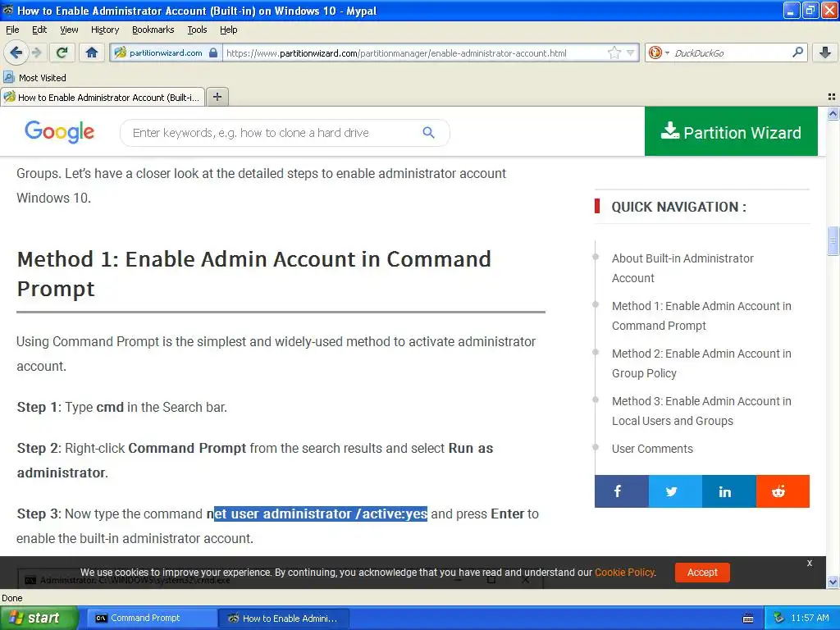The width and height of the screenshot is (840, 630).
Task: Share on Reddit icon
Action: (x=783, y=491)
